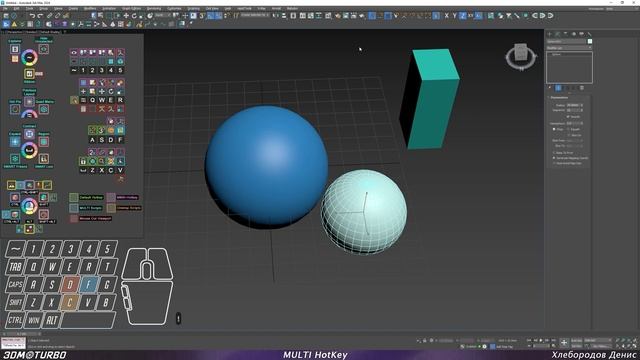Select the Squash radio button
This screenshot has width=640, height=360.
pos(568,129)
